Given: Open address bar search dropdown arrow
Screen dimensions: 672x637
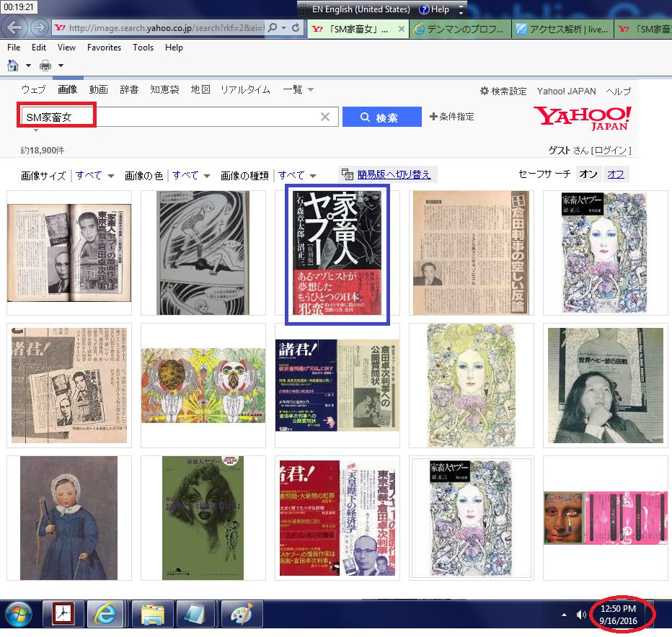Looking at the screenshot, I should [x=283, y=28].
